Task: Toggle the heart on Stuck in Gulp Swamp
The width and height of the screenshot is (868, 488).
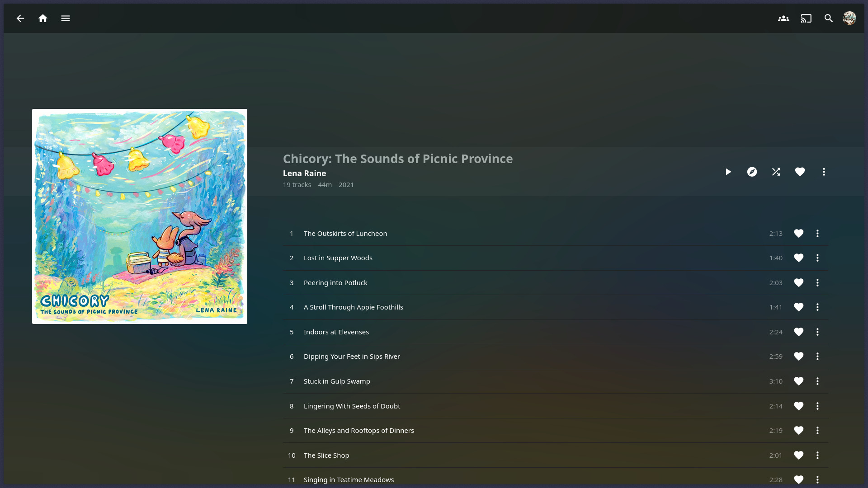Action: 799,381
